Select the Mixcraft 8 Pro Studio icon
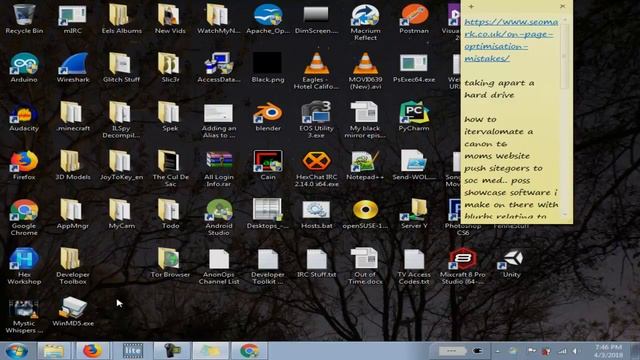The image size is (640, 360). [x=462, y=266]
